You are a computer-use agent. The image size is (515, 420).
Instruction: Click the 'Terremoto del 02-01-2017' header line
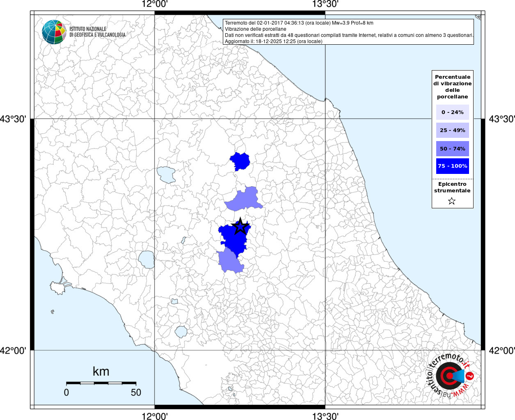(x=299, y=23)
